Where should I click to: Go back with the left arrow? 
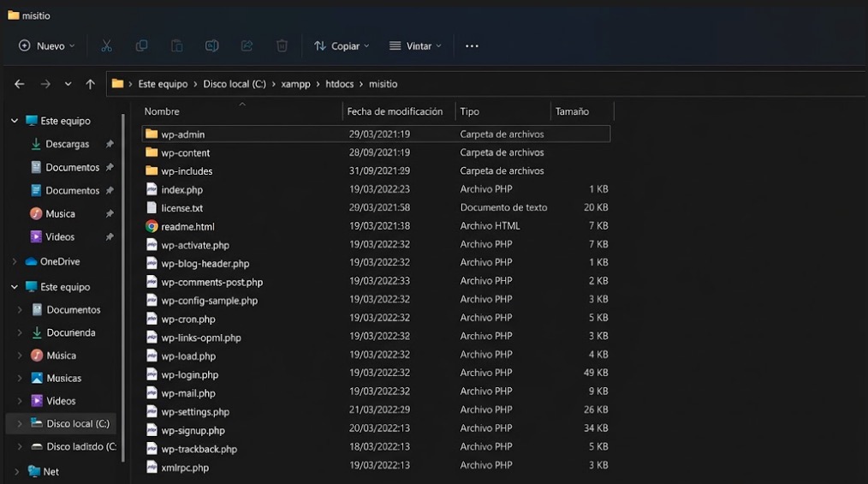pyautogui.click(x=20, y=84)
